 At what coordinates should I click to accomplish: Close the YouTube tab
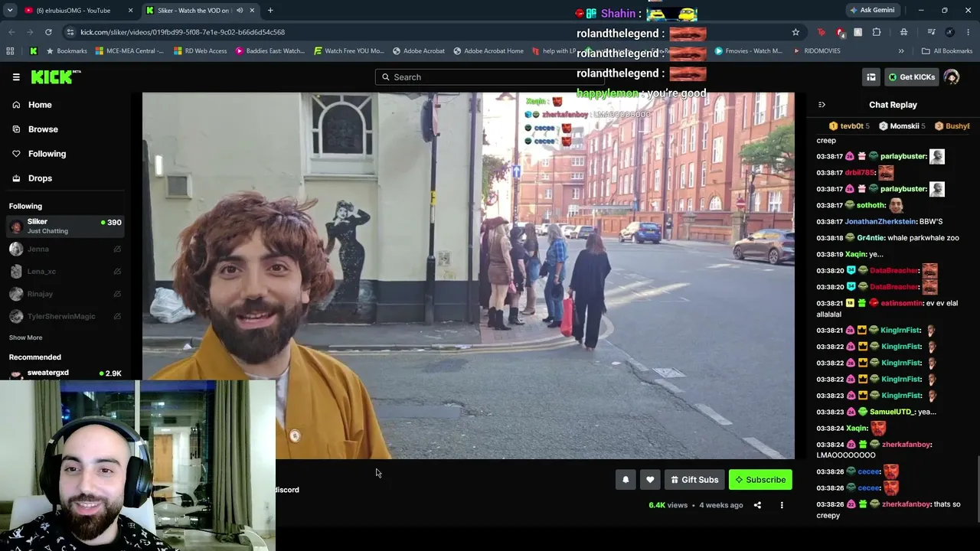coord(130,11)
